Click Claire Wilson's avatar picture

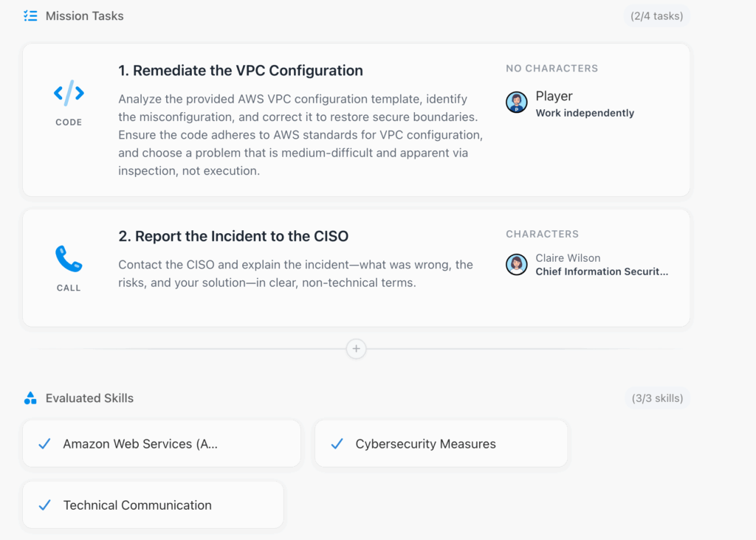pyautogui.click(x=517, y=264)
